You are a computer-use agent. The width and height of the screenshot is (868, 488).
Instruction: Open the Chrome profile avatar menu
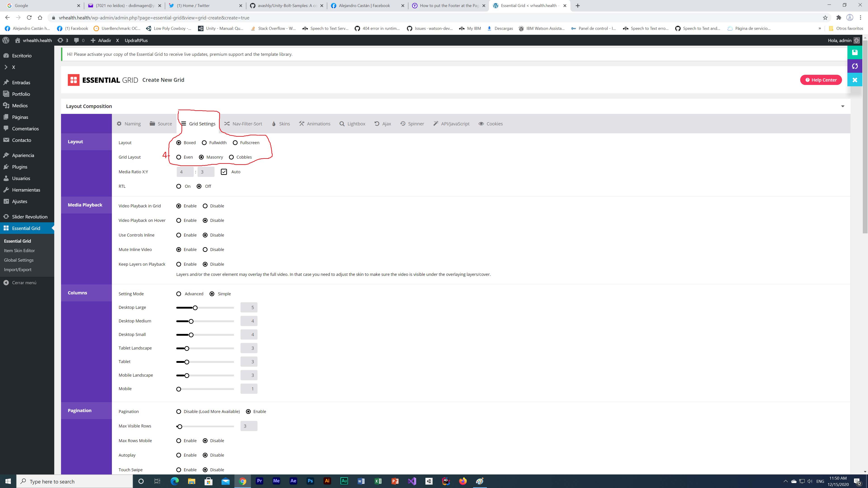pos(850,18)
